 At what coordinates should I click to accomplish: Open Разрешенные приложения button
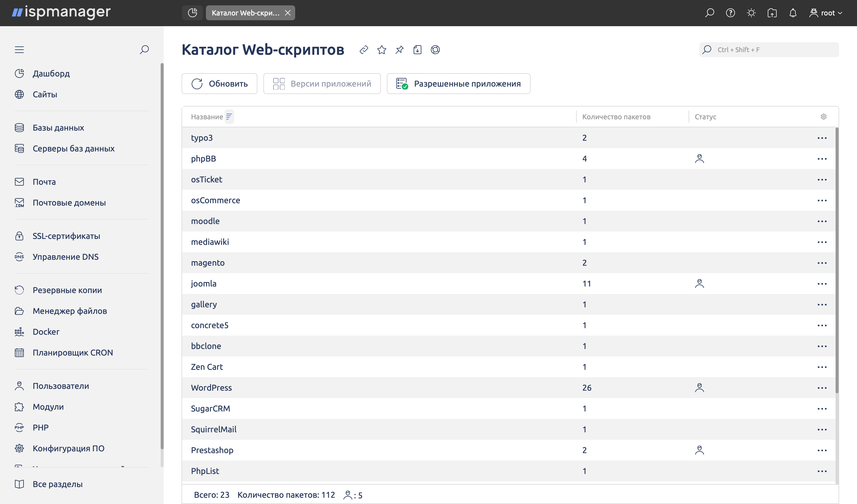pos(458,84)
